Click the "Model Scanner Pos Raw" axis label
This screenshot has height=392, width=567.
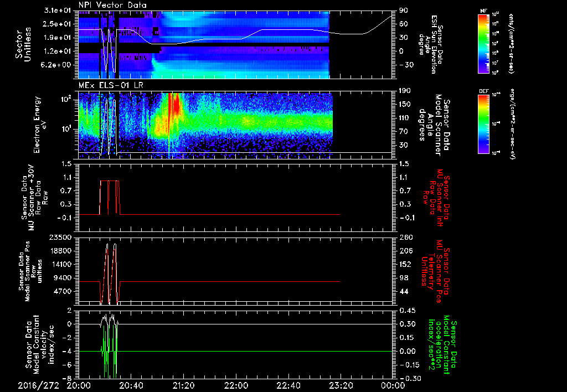tap(30, 271)
